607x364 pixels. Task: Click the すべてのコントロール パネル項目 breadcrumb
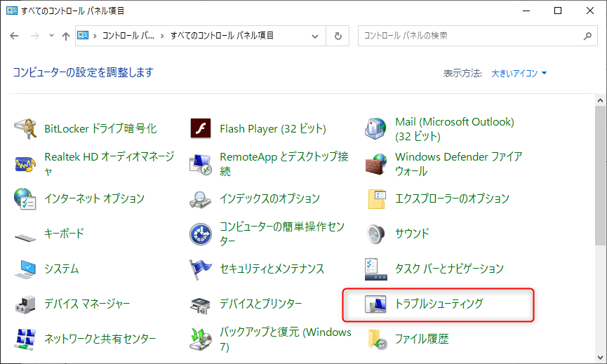(222, 36)
